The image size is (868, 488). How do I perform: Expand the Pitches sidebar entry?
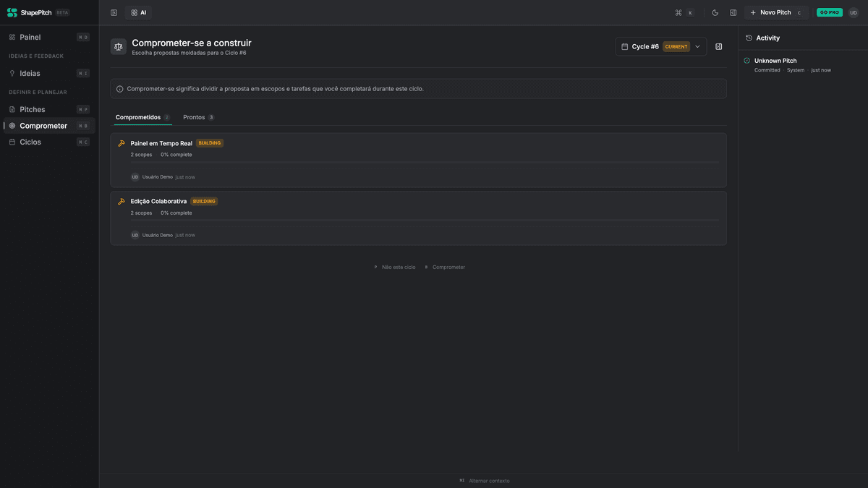pos(32,108)
